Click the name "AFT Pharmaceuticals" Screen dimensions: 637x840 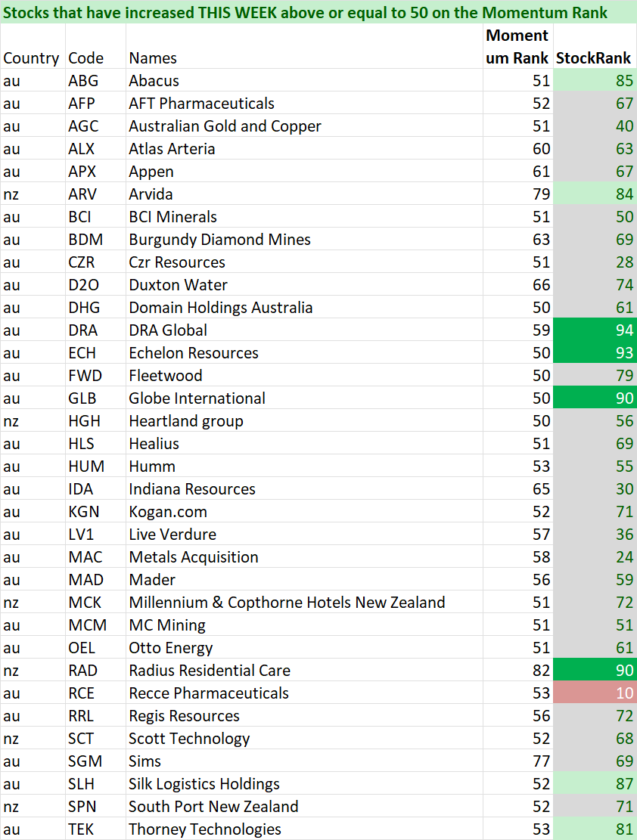point(201,104)
